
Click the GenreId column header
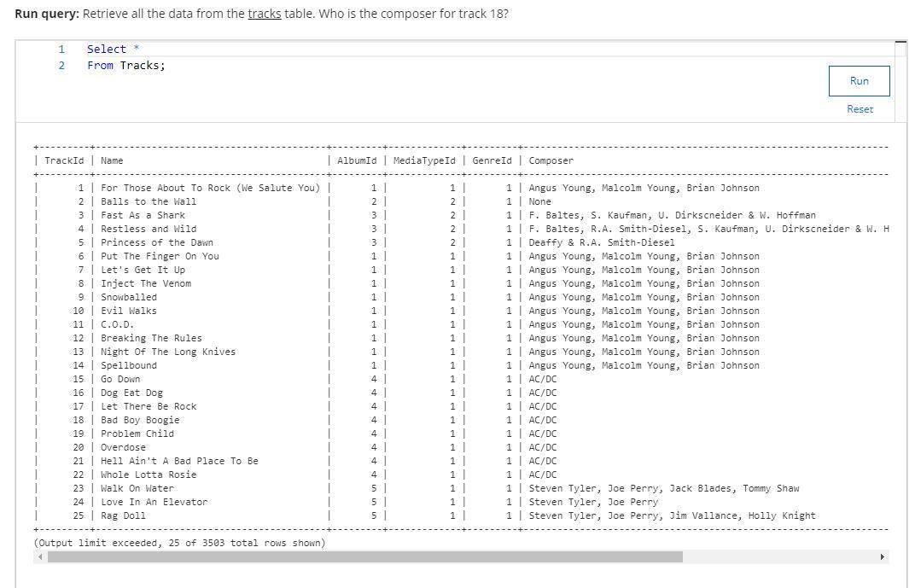click(492, 160)
